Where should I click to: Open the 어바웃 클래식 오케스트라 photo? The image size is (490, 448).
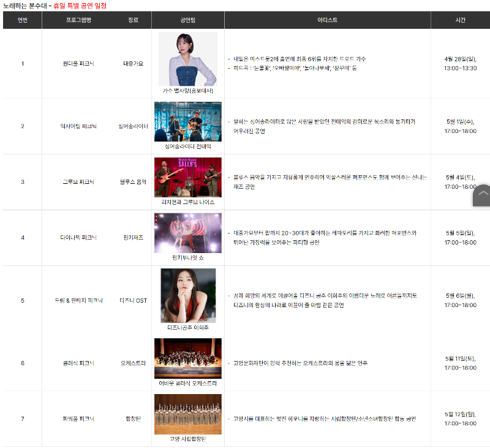(x=188, y=359)
